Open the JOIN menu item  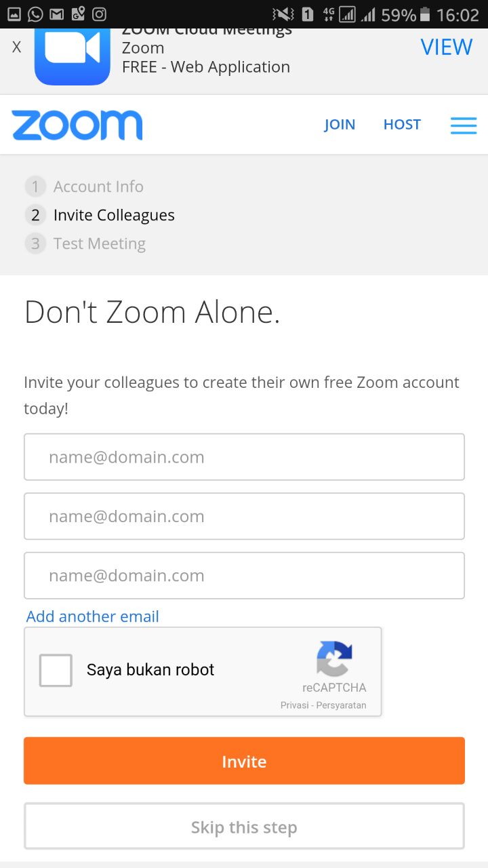coord(340,125)
